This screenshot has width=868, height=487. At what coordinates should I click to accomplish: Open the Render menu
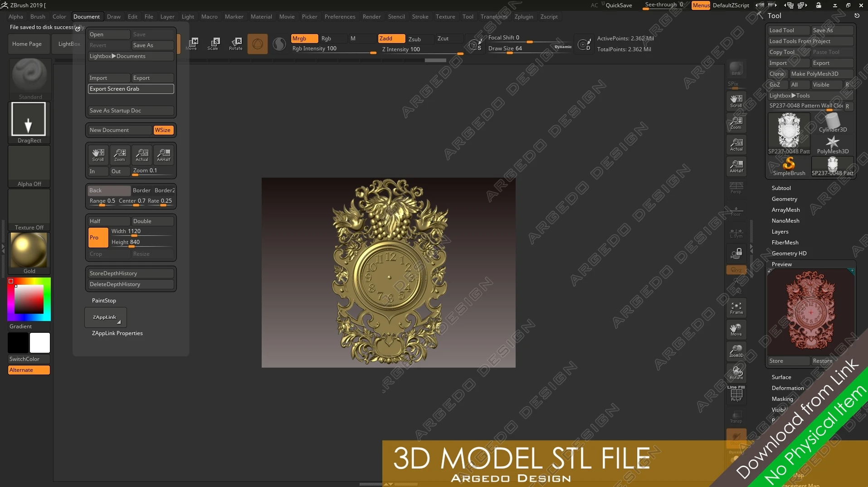pos(371,17)
